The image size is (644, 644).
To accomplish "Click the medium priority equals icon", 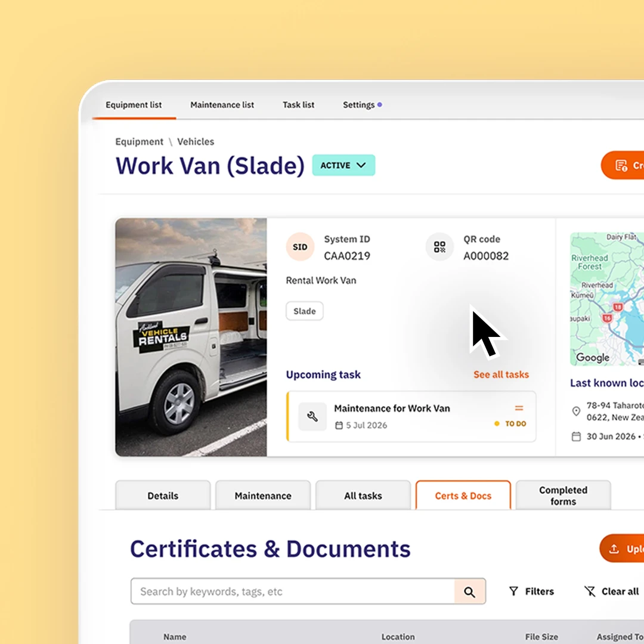I will coord(519,408).
